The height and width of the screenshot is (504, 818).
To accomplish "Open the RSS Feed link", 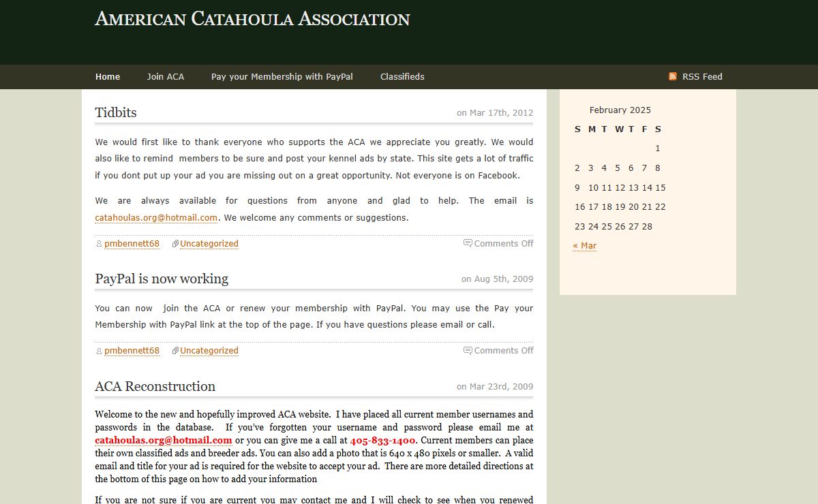I will pyautogui.click(x=702, y=76).
